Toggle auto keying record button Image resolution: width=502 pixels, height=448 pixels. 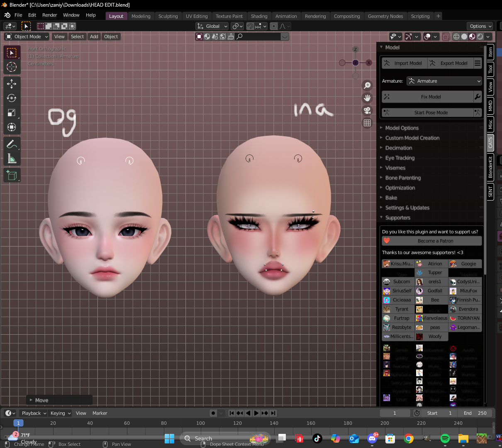pyautogui.click(x=213, y=413)
